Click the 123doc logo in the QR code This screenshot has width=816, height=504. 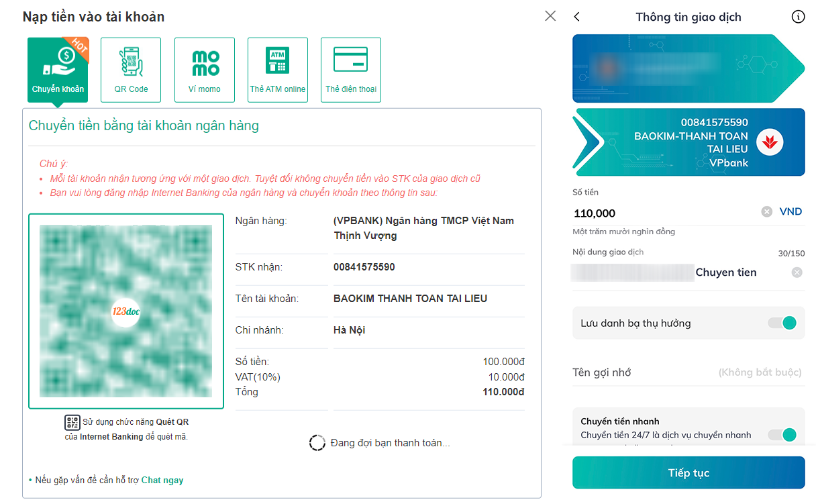click(x=125, y=312)
